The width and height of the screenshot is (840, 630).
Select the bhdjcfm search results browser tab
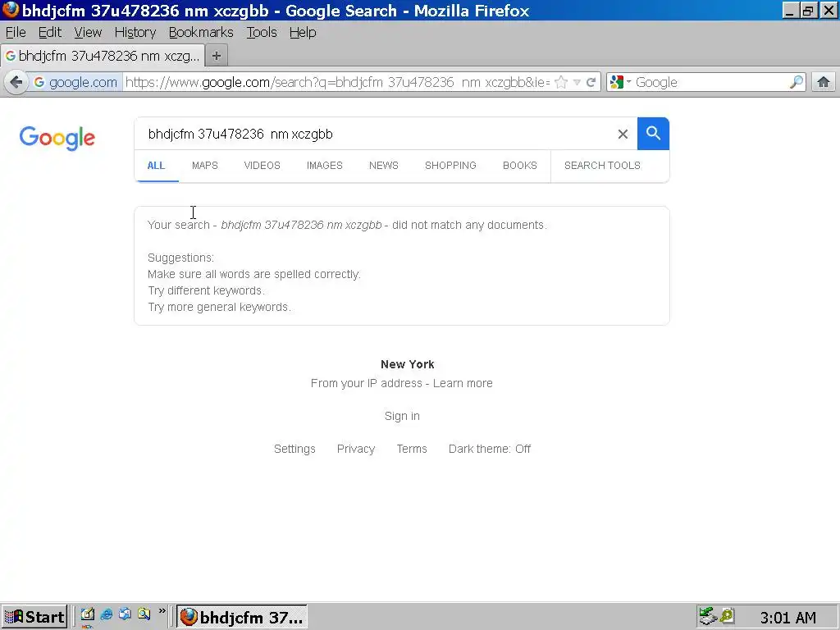click(103, 56)
